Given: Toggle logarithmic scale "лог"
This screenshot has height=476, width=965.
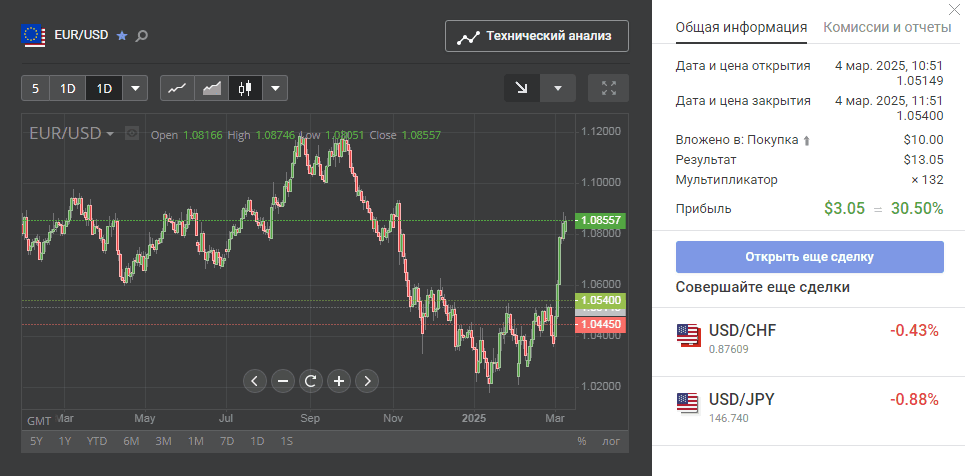Looking at the screenshot, I should click(x=611, y=441).
